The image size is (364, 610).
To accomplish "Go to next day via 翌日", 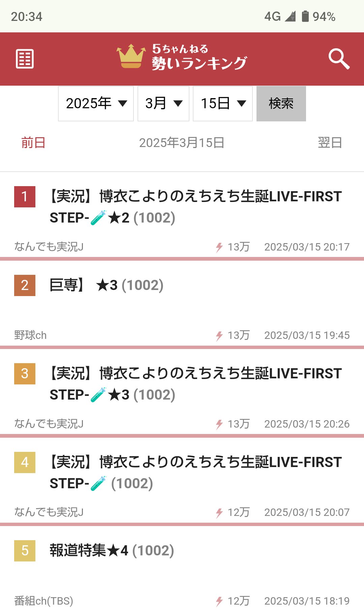I will point(330,143).
